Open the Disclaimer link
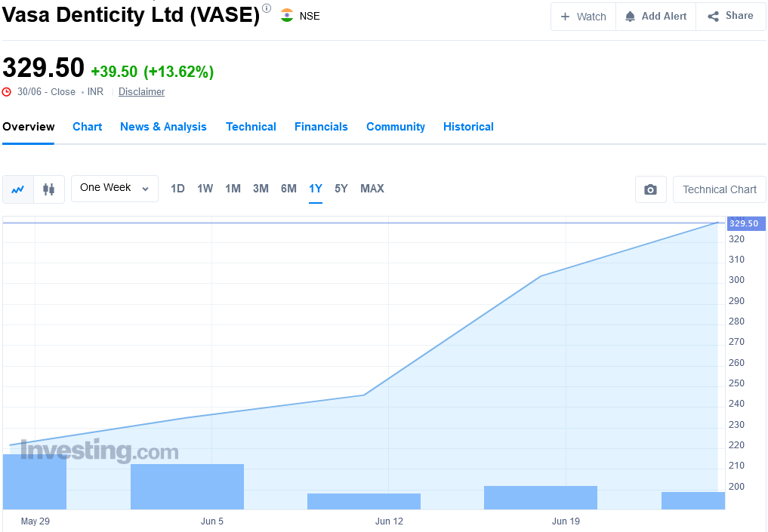 click(x=141, y=92)
